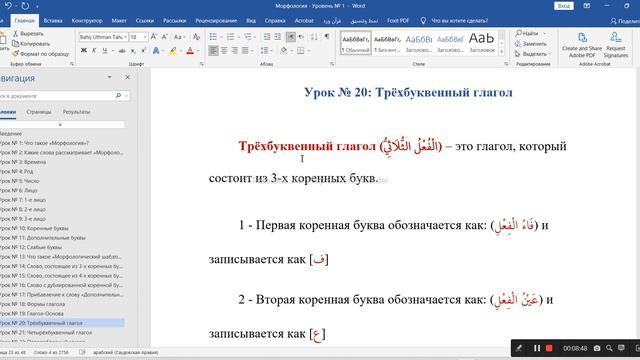The height and width of the screenshot is (360, 640).
Task: Click the multilevel list icon
Action: pyautogui.click(x=248, y=37)
